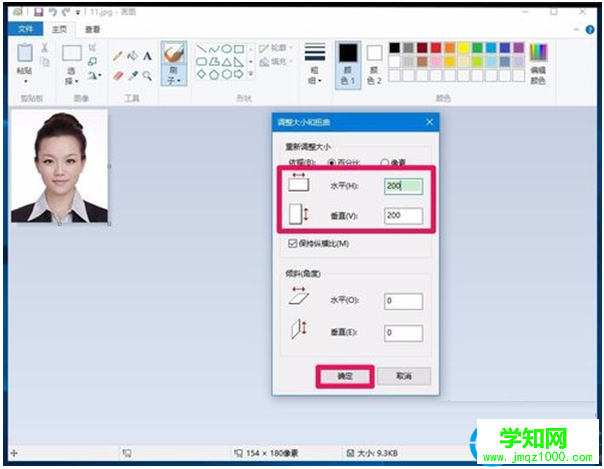
Task: Choose the red color swatch
Action: coord(436,48)
